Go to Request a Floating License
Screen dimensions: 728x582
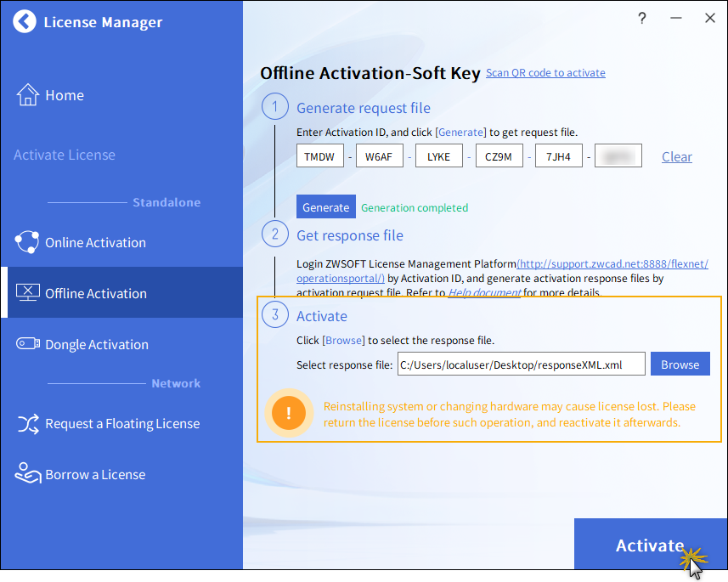(122, 423)
